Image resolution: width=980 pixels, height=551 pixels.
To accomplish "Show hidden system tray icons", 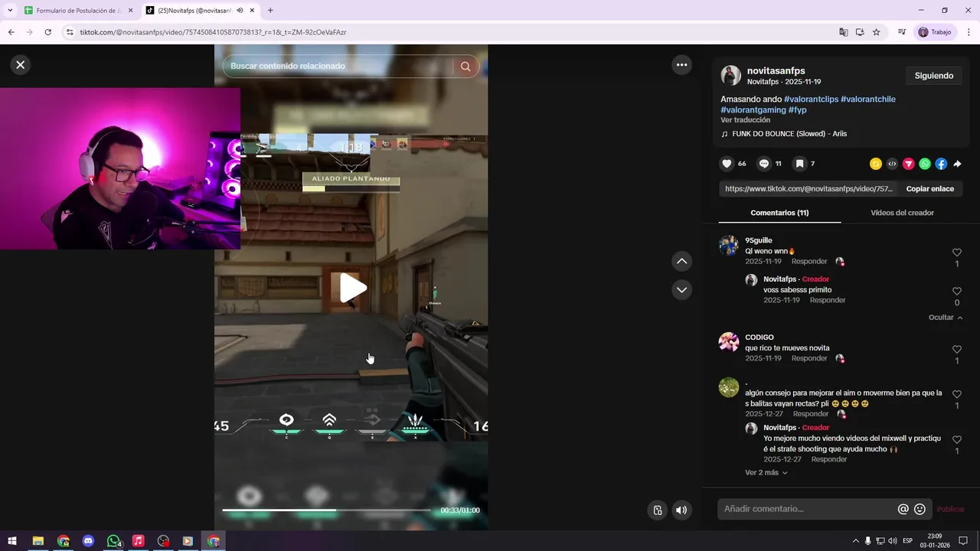I will [856, 541].
